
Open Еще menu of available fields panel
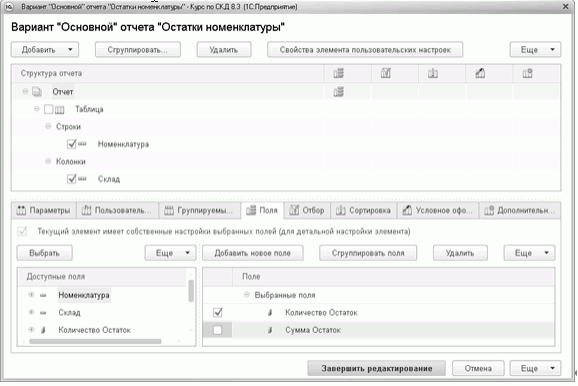click(170, 253)
